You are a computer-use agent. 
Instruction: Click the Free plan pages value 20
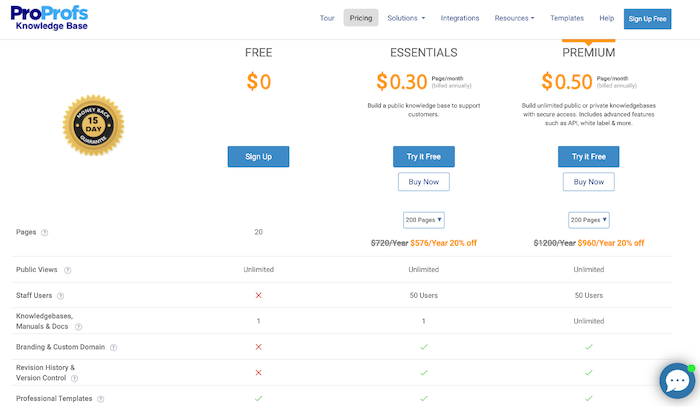tap(258, 232)
